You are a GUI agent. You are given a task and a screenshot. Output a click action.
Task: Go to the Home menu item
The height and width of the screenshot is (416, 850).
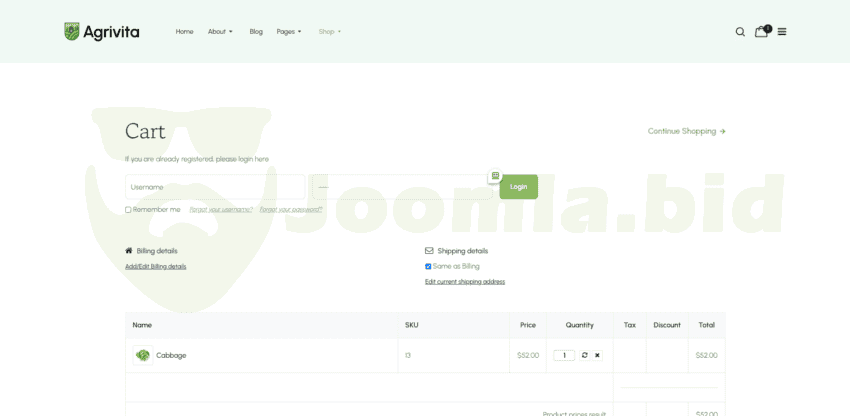[x=184, y=32]
